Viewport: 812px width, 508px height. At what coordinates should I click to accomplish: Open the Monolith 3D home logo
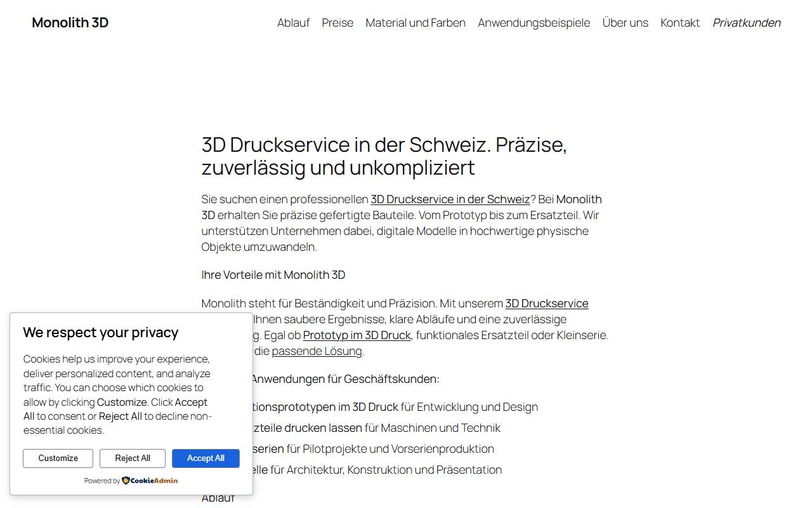pos(70,22)
